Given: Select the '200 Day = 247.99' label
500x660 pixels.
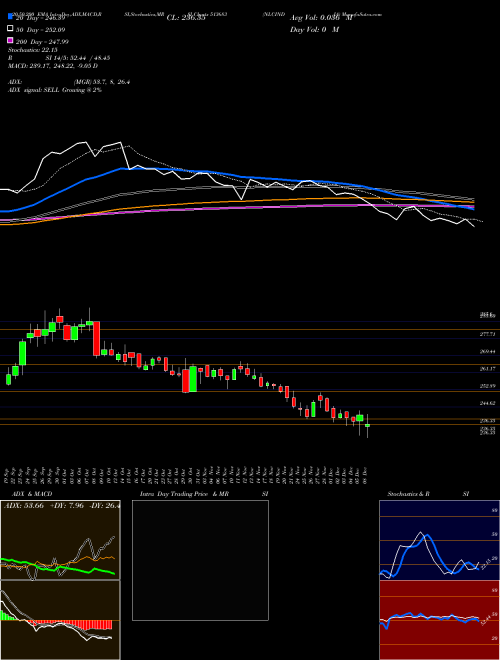Looking at the screenshot, I should (42, 41).
